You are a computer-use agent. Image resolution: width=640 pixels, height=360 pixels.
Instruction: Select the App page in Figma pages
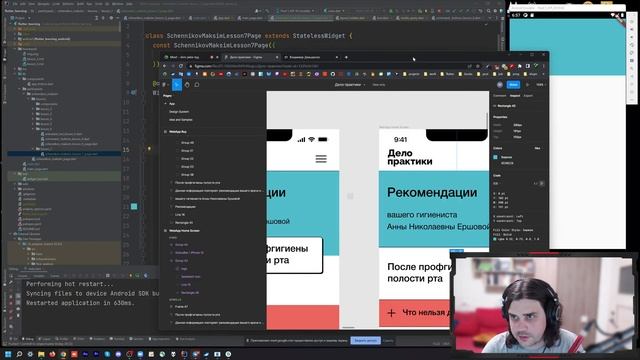(172, 104)
